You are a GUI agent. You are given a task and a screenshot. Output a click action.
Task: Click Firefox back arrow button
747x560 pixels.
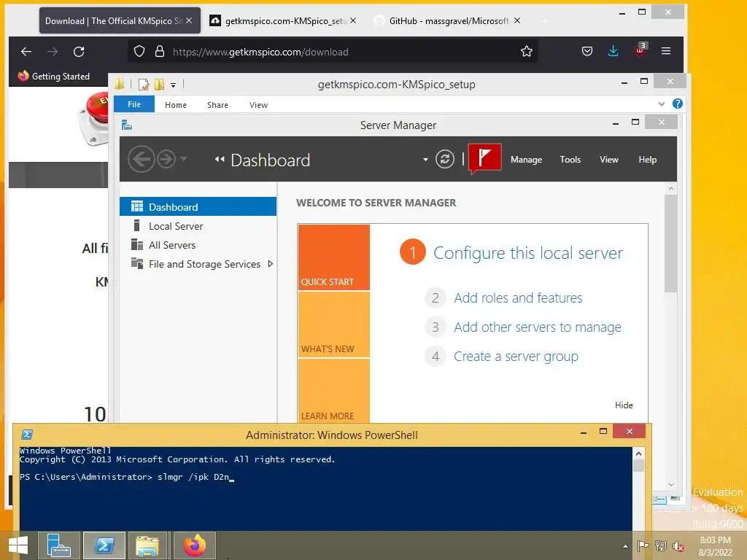coord(26,52)
